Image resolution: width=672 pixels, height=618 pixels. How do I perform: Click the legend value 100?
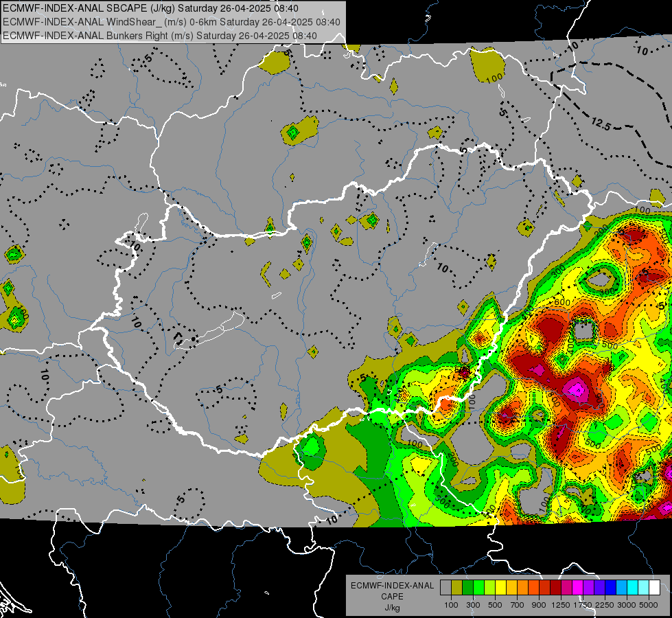click(451, 605)
